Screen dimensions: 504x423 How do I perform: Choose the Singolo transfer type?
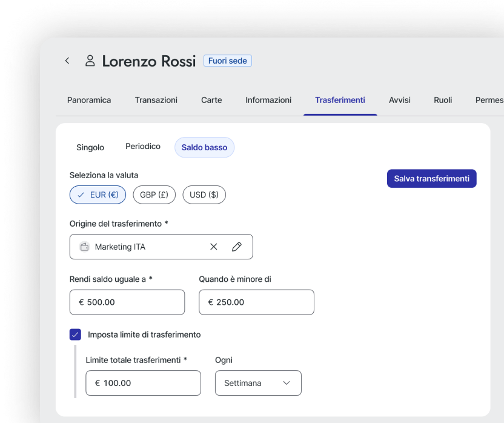coord(90,147)
